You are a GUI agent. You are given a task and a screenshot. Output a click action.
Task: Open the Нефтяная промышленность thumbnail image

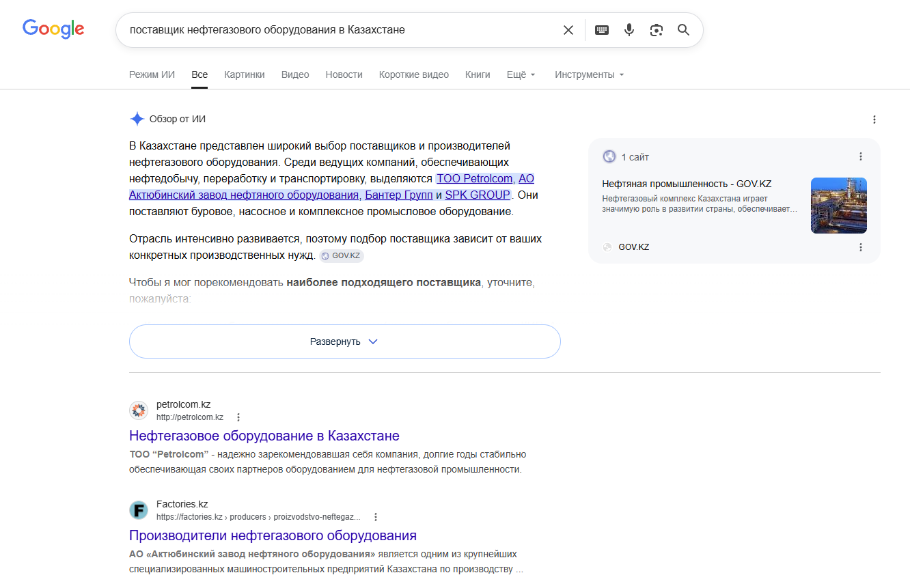pos(839,206)
